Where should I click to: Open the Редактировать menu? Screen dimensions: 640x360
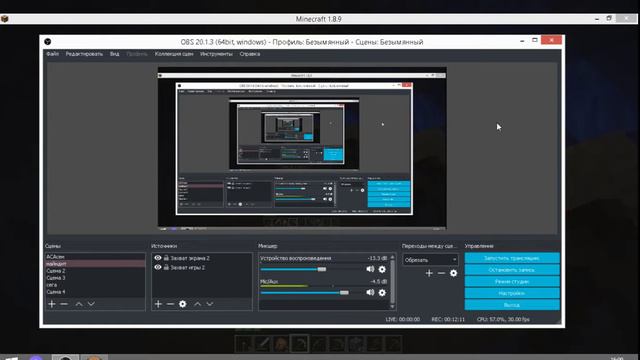pyautogui.click(x=84, y=54)
